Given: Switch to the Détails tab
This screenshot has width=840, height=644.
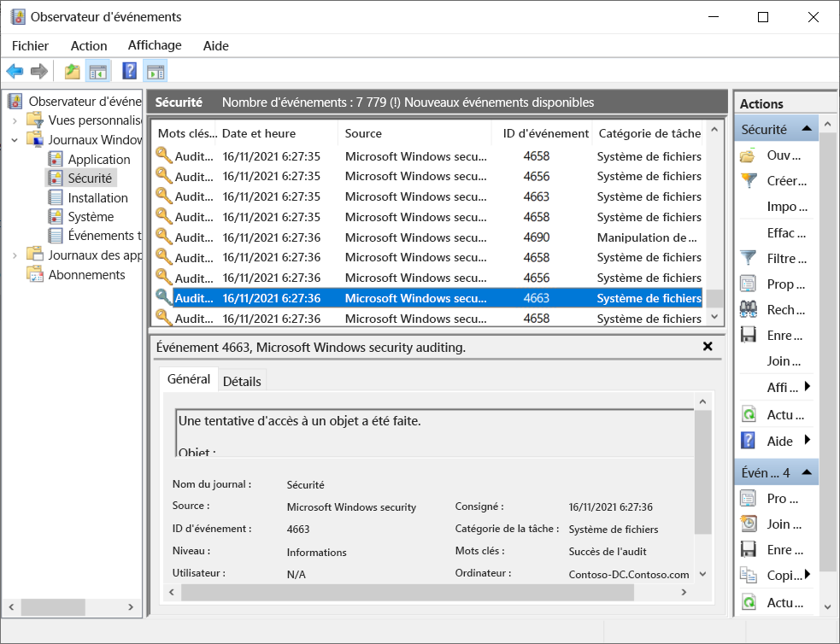Looking at the screenshot, I should pos(242,381).
